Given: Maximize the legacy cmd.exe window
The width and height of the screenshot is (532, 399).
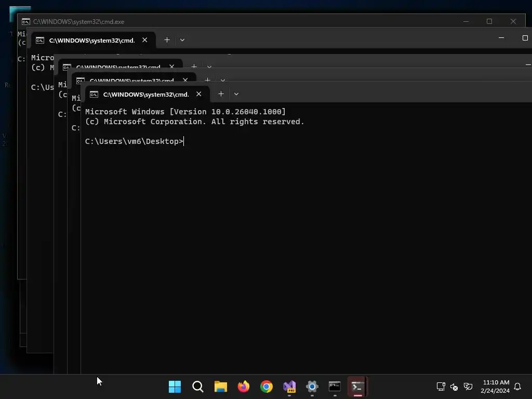Looking at the screenshot, I should [x=489, y=21].
